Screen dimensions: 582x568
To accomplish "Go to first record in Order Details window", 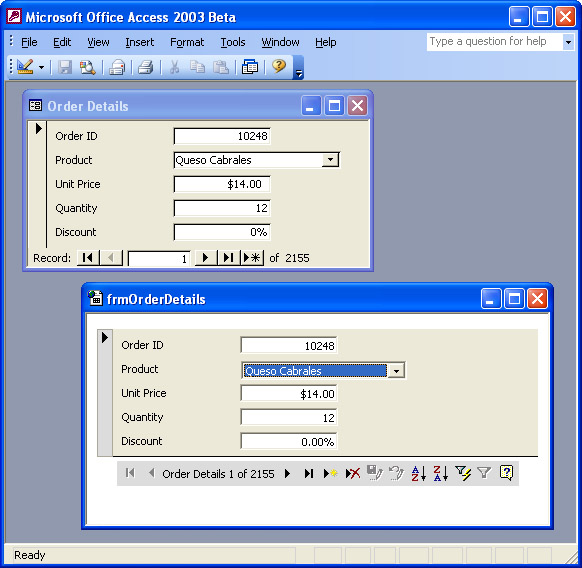I will tap(88, 258).
